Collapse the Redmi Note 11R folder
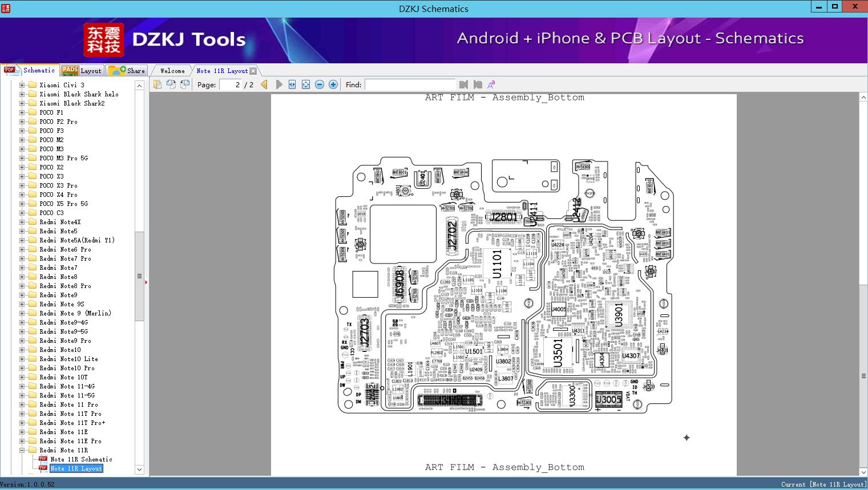The height and width of the screenshot is (490, 868). [x=22, y=450]
